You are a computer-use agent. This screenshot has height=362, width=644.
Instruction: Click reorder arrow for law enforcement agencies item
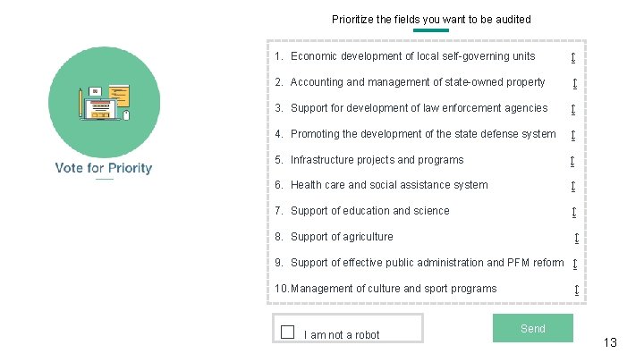[x=573, y=110]
